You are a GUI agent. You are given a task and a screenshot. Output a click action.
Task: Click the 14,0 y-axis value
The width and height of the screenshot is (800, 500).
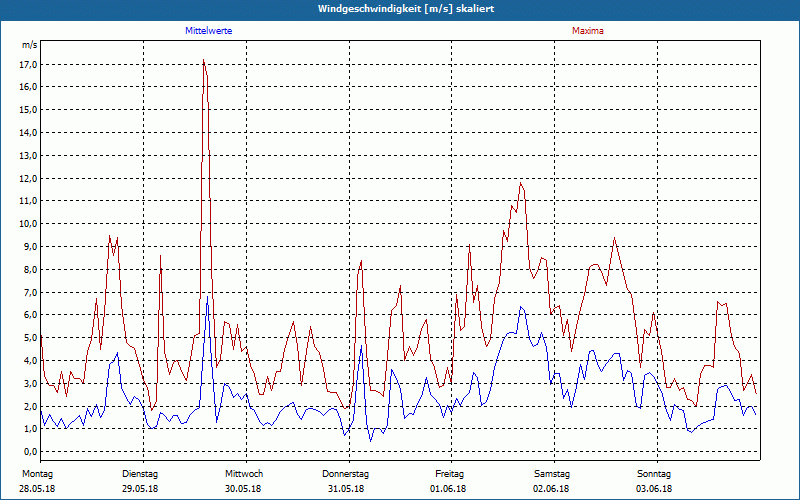29,133
